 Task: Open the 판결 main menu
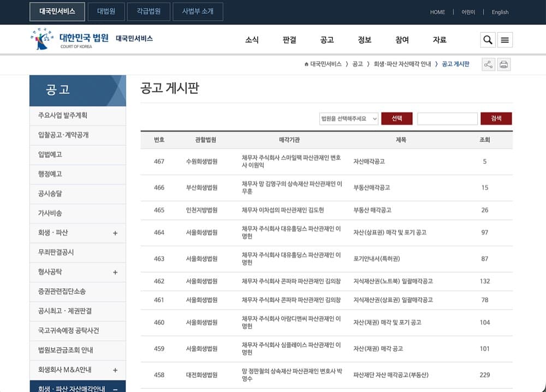(x=289, y=40)
